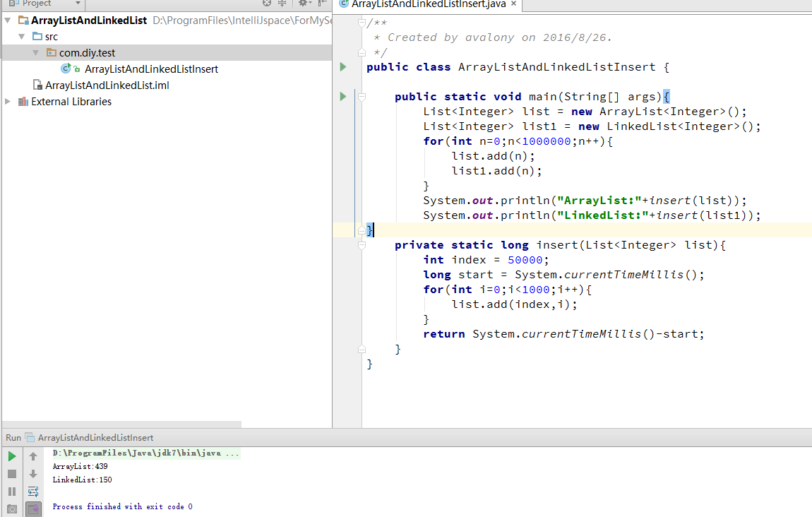812x517 pixels.
Task: Click the Stop process button in Run panel
Action: tap(12, 474)
